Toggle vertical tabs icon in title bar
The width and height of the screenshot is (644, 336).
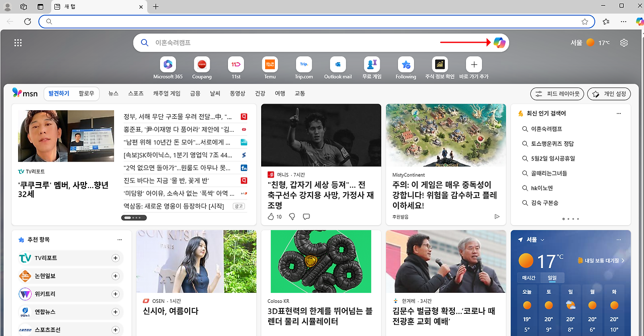pos(40,7)
